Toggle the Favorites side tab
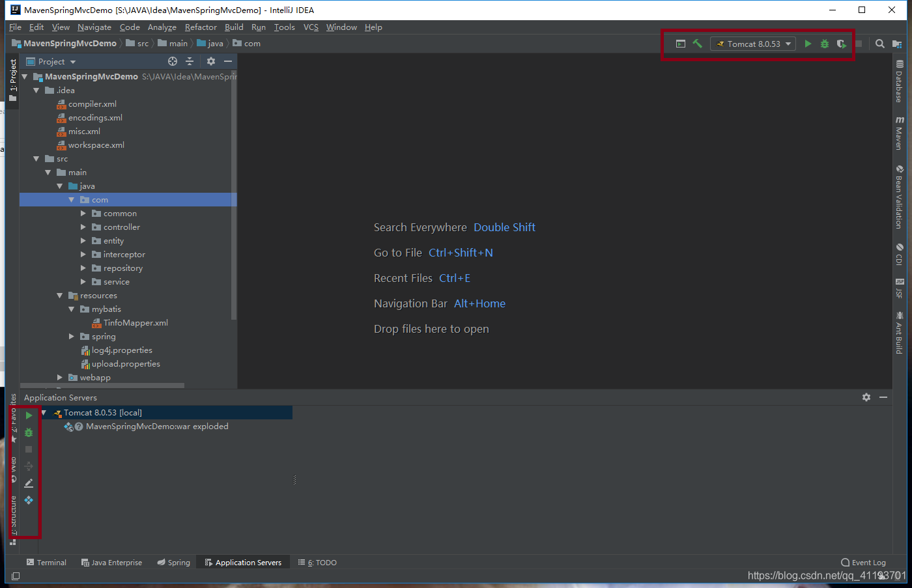The width and height of the screenshot is (912, 588). [x=13, y=418]
